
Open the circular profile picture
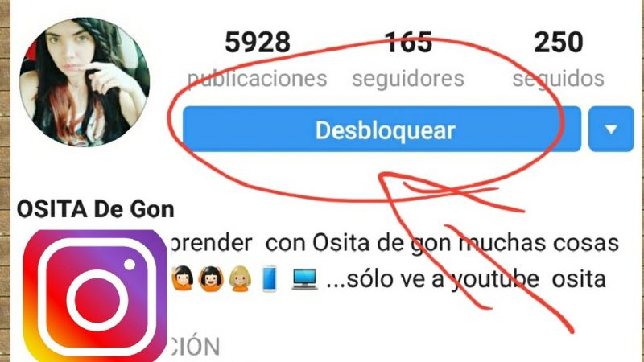[x=85, y=82]
